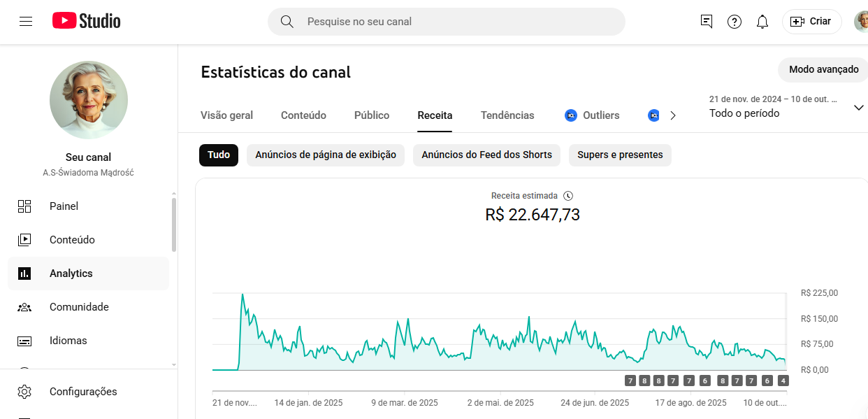Open the hamburger navigation menu

[26, 22]
